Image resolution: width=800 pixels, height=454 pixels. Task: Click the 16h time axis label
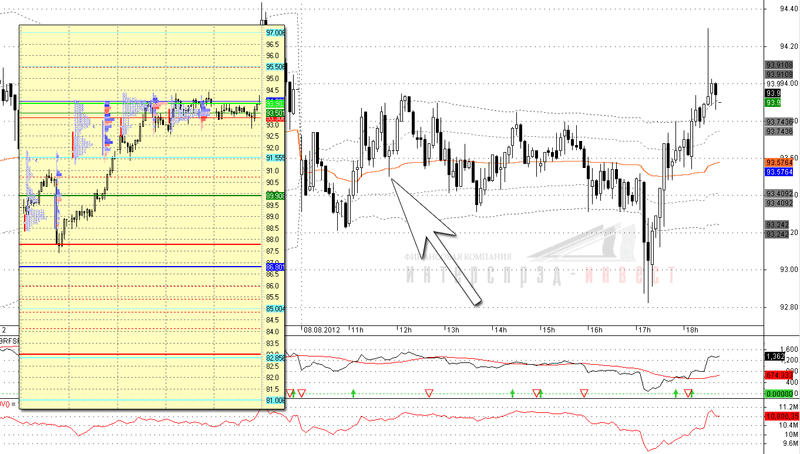[x=596, y=330]
